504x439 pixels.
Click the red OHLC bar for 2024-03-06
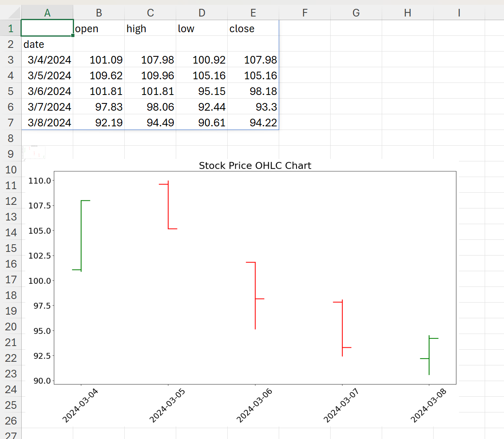[255, 295]
